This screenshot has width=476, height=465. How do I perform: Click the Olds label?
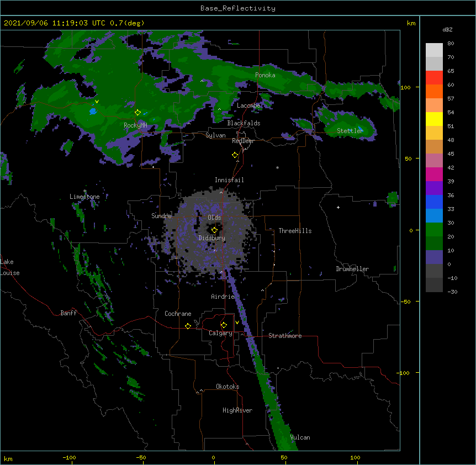point(214,218)
